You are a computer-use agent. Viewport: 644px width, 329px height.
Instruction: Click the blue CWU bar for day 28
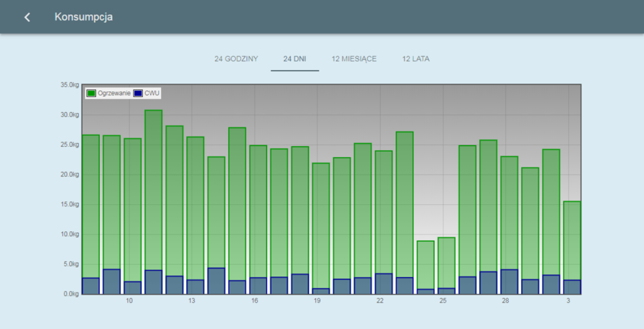[x=509, y=281]
